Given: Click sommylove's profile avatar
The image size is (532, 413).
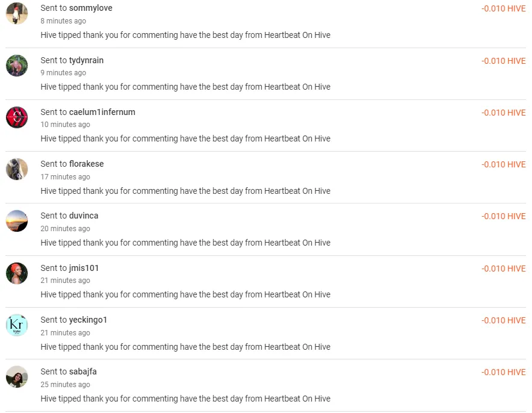Looking at the screenshot, I should click(17, 13).
